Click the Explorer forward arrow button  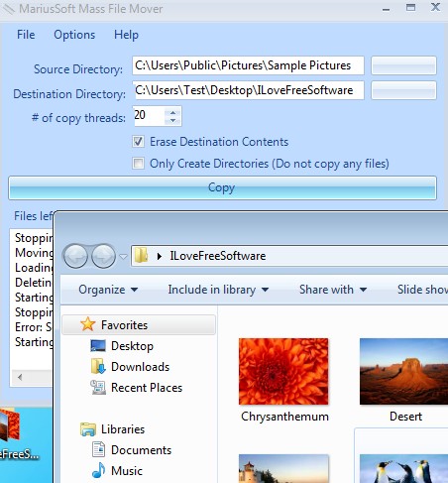[x=103, y=256]
